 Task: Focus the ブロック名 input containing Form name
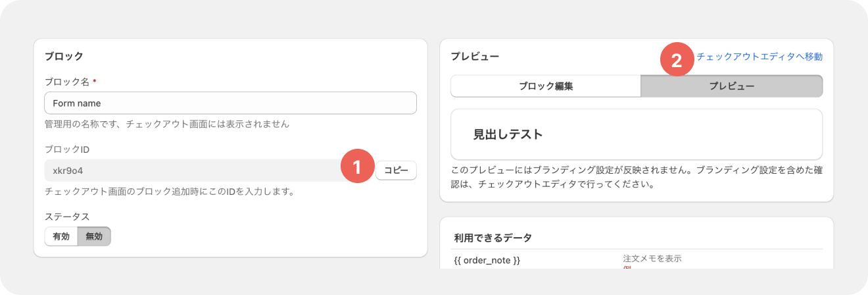tap(230, 103)
